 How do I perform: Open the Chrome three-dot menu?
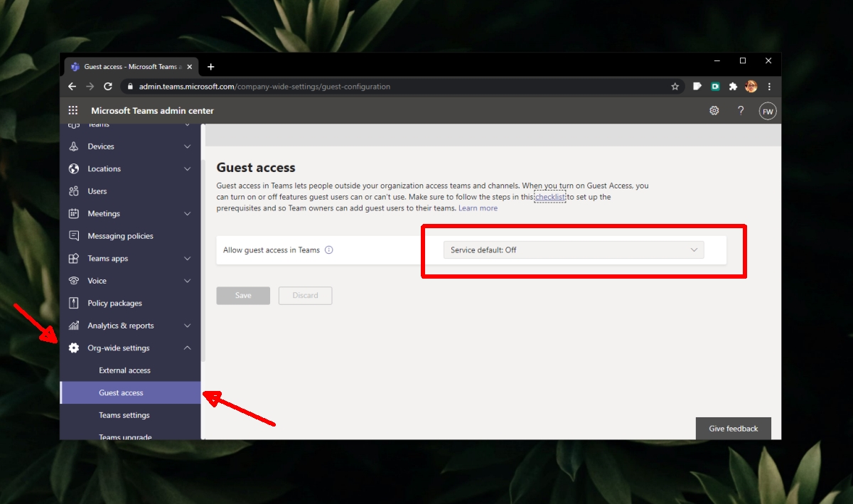[769, 87]
